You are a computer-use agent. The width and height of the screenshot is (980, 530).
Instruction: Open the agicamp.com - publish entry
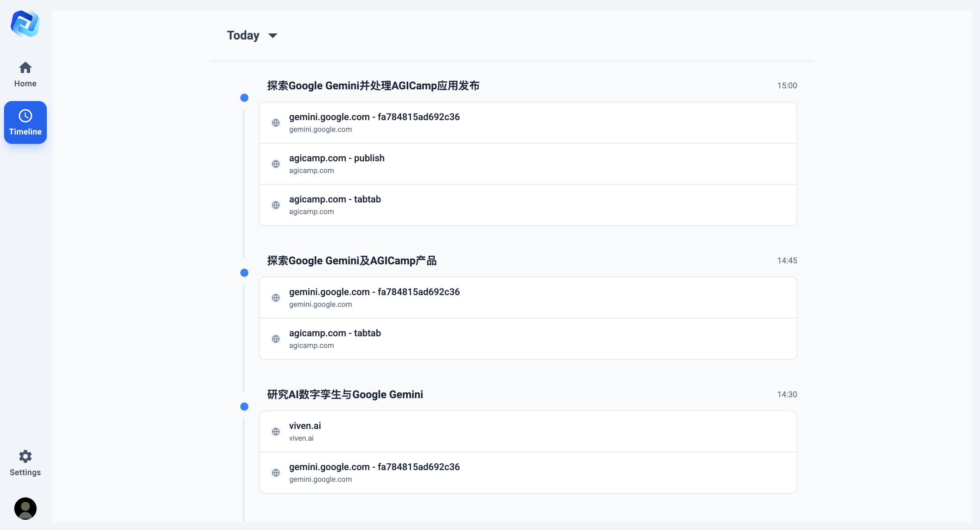[x=337, y=158]
